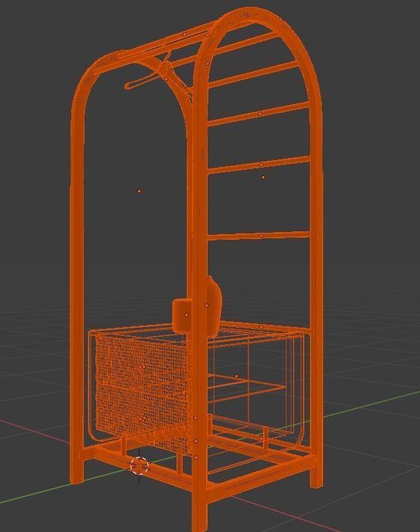Viewport: 420px width, 532px height.
Task: Select the vase model on the shelf
Action: 213,305
